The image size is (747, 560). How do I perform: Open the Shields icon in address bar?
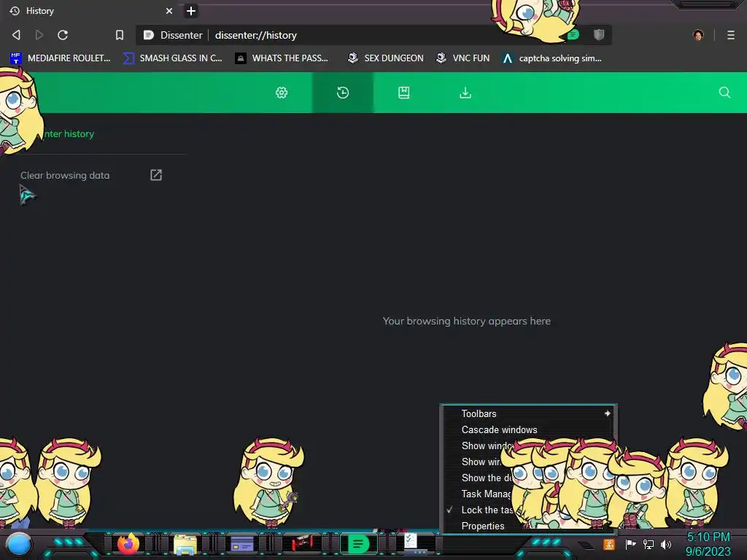[x=599, y=35]
